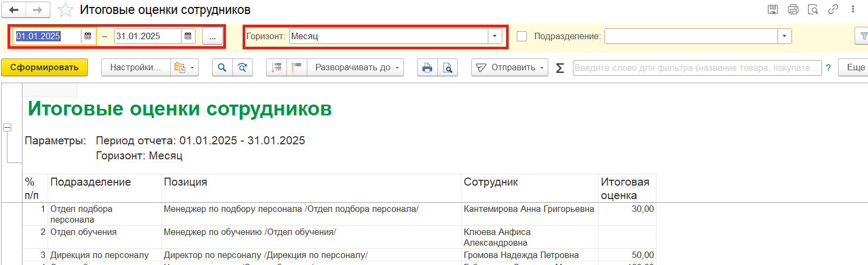
Task: Click the Подразделение column header
Action: point(104,188)
